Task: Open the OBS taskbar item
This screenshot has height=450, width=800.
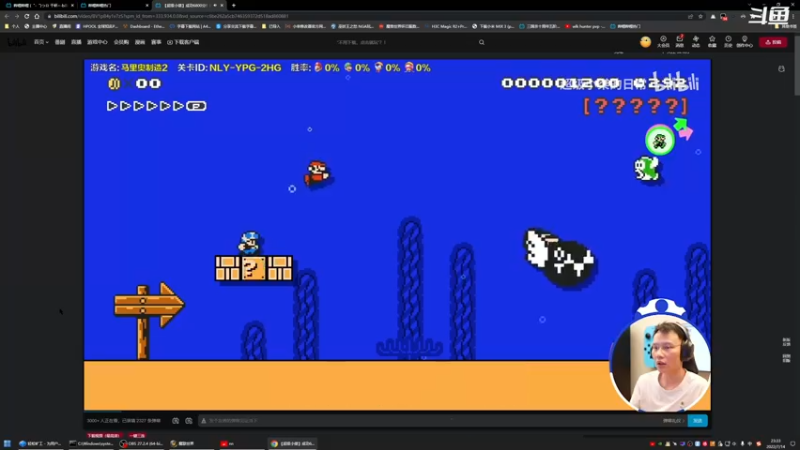Action: (x=141, y=443)
